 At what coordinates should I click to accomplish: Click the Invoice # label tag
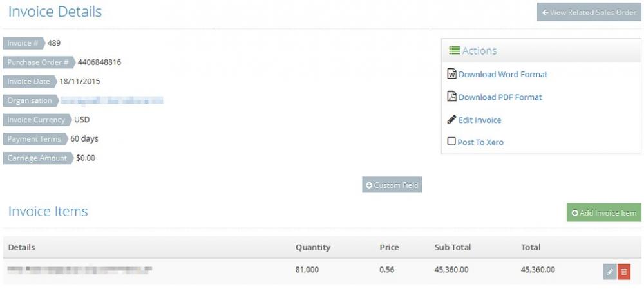click(23, 44)
